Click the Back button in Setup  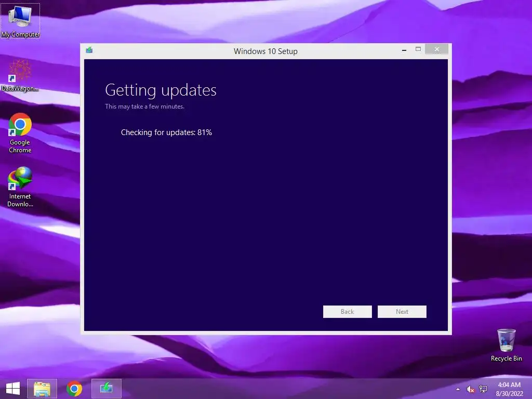pos(347,312)
